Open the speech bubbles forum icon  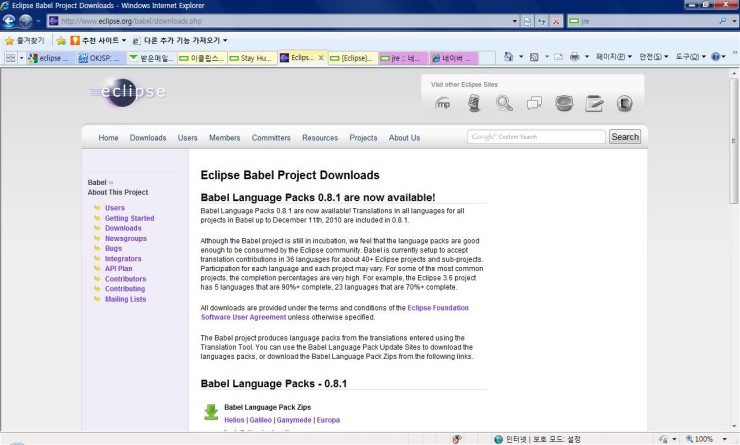point(535,103)
